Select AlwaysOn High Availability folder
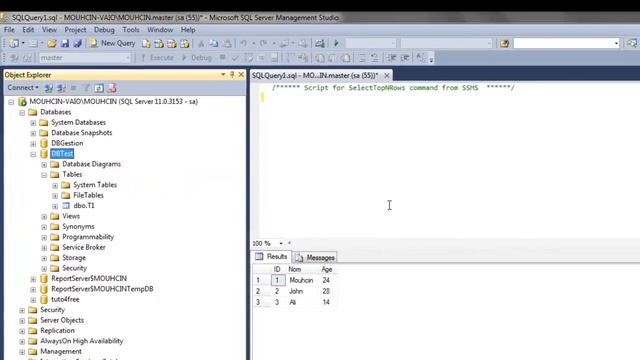This screenshot has height=360, width=640. [81, 341]
